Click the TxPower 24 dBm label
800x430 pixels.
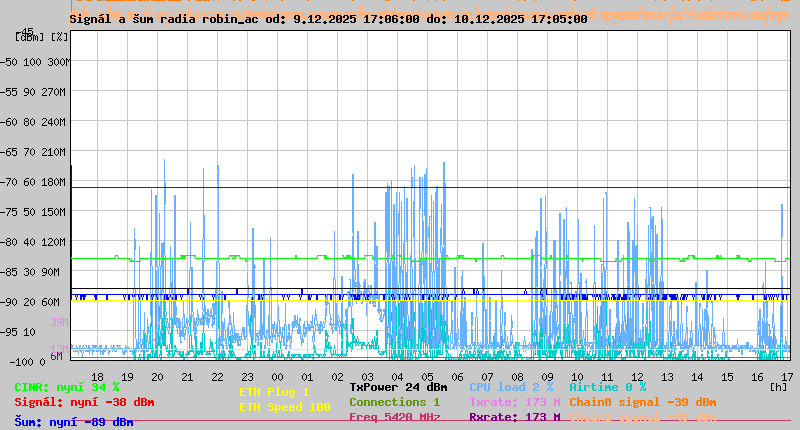(398, 387)
